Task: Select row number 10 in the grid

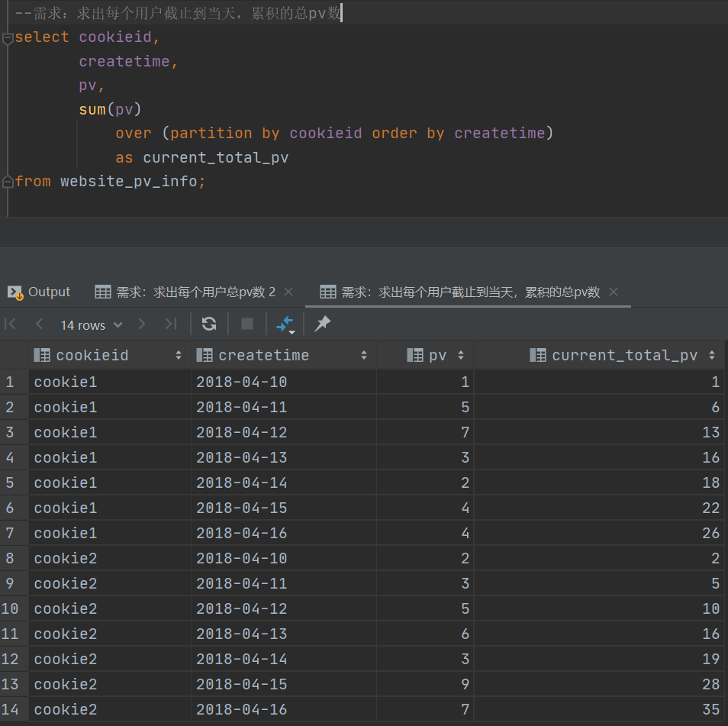Action: click(10, 608)
